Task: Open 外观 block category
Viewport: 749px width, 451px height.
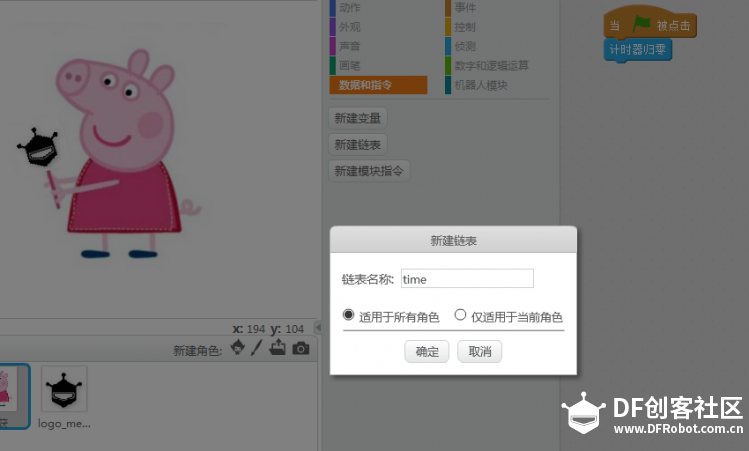Action: point(349,27)
